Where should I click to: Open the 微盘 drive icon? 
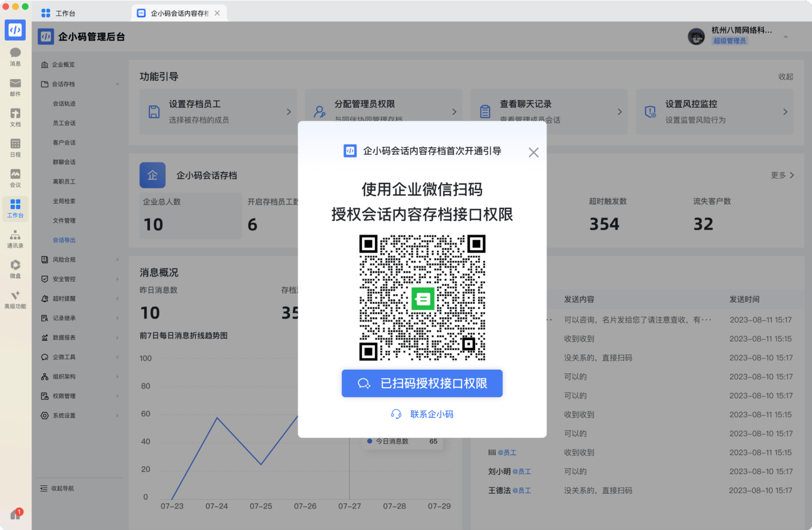[x=15, y=269]
